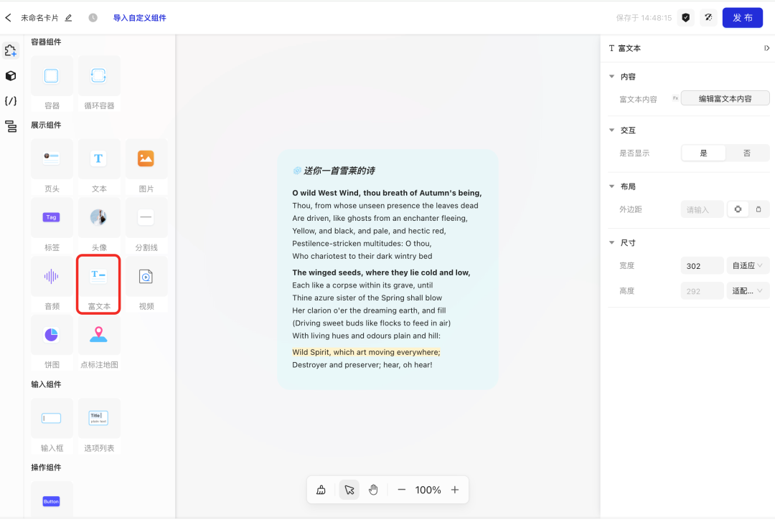This screenshot has width=775, height=532.
Task: Select the 标签 tag component
Action: click(x=52, y=225)
